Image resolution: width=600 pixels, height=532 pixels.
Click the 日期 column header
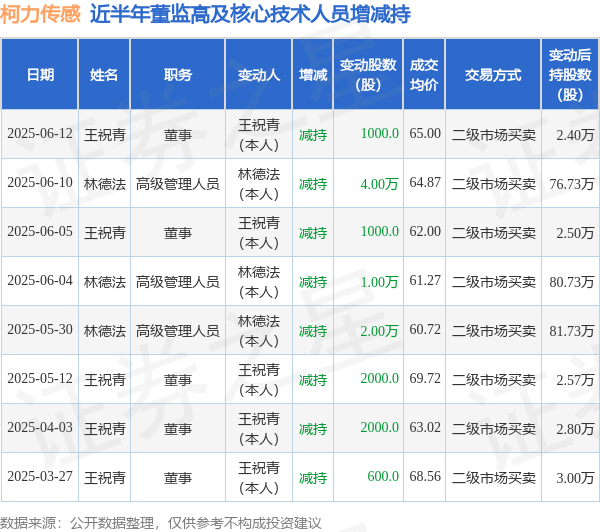(40, 75)
